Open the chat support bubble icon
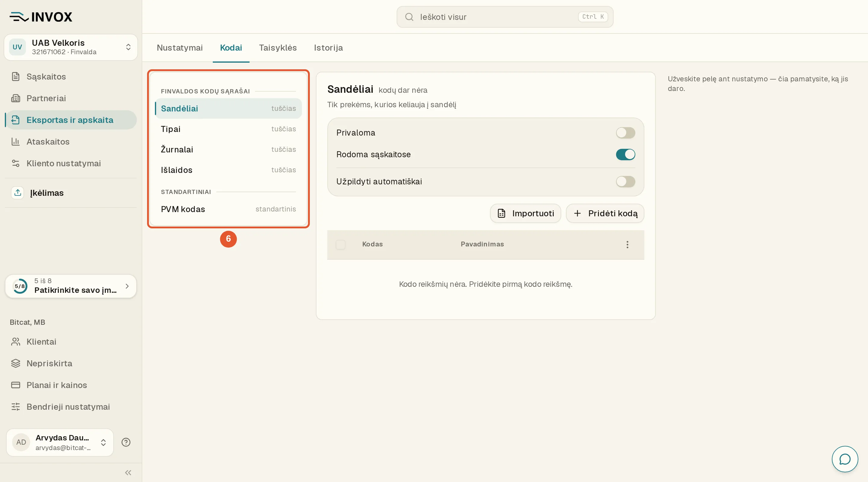 [844, 459]
